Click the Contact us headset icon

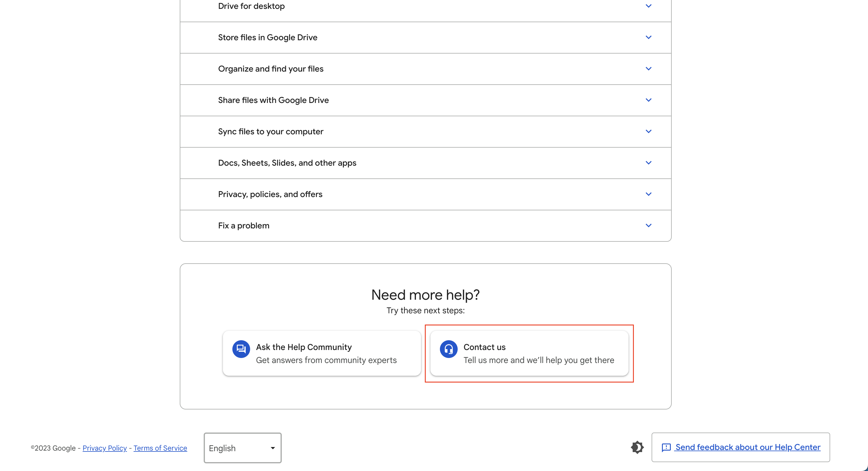coord(448,349)
